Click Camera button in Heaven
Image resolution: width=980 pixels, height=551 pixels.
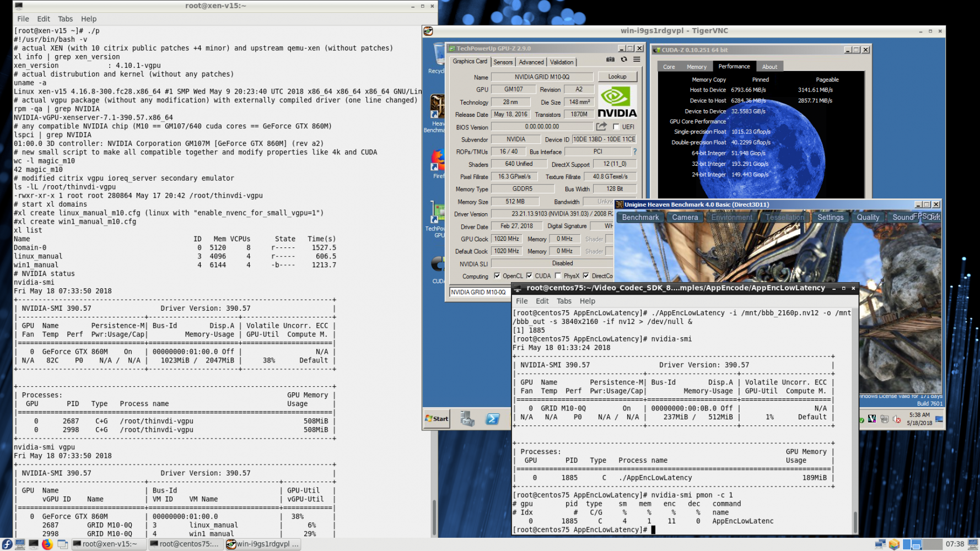(685, 217)
